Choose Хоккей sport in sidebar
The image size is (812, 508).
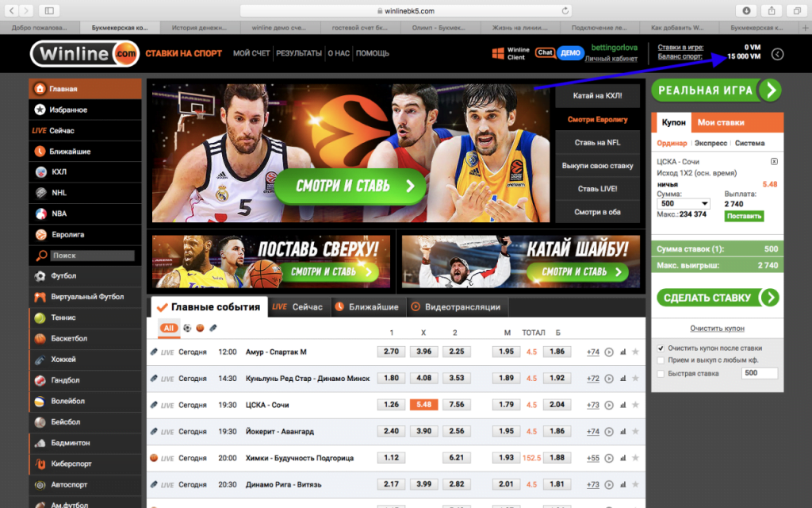(85, 360)
